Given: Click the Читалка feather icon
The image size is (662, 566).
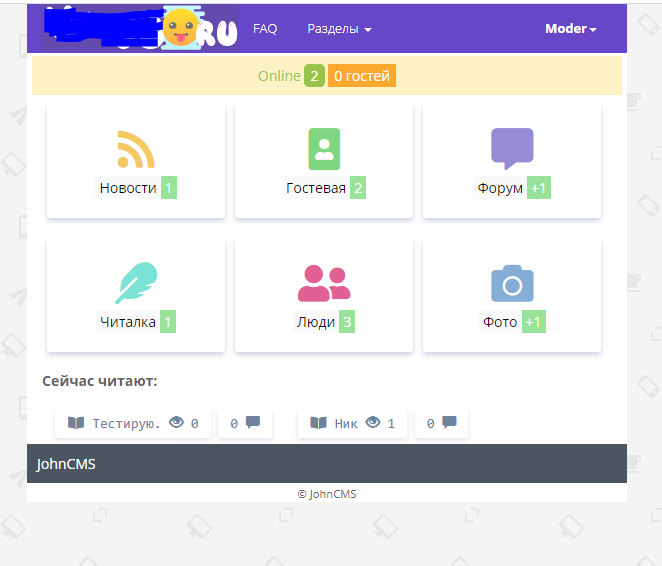Looking at the screenshot, I should point(136,283).
